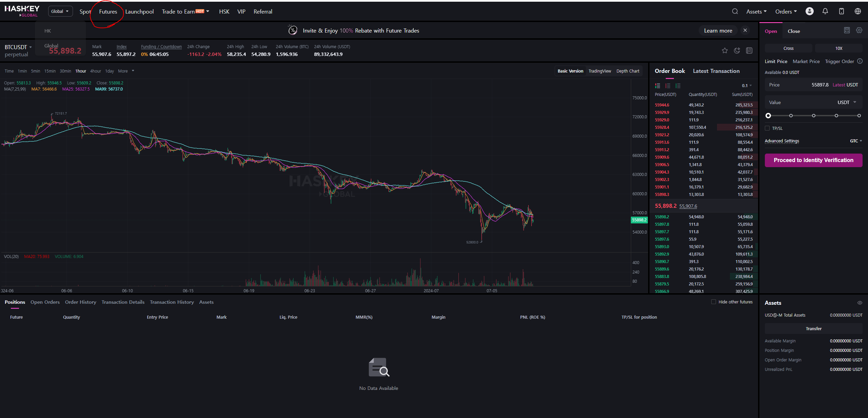
Task: Set value slider to 100% marker
Action: click(x=859, y=116)
